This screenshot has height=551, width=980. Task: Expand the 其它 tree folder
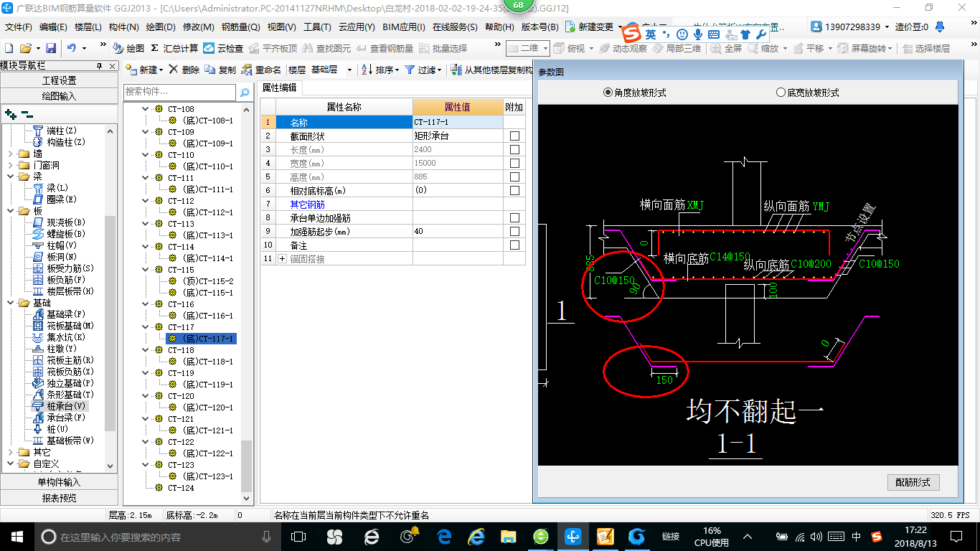(10, 452)
